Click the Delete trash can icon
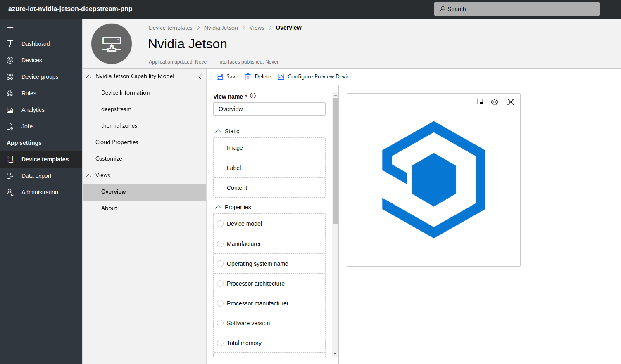Screen dimensions: 621x364 [x=248, y=77]
